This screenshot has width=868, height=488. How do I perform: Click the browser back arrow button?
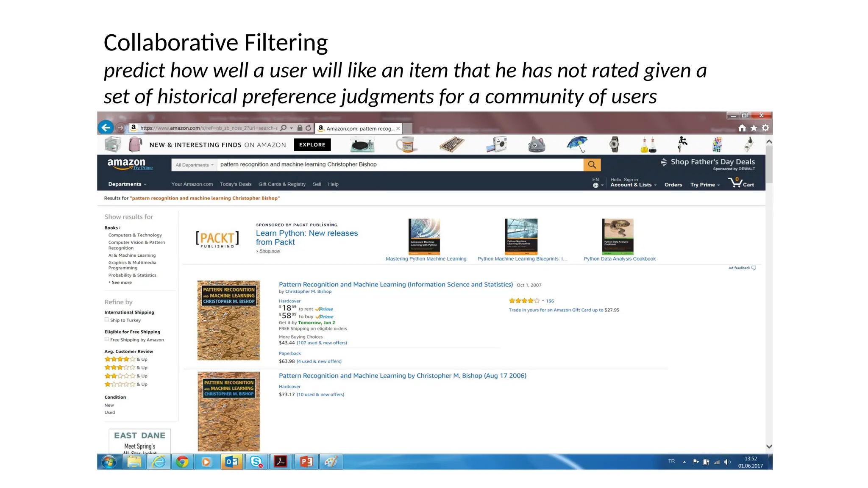(x=106, y=127)
